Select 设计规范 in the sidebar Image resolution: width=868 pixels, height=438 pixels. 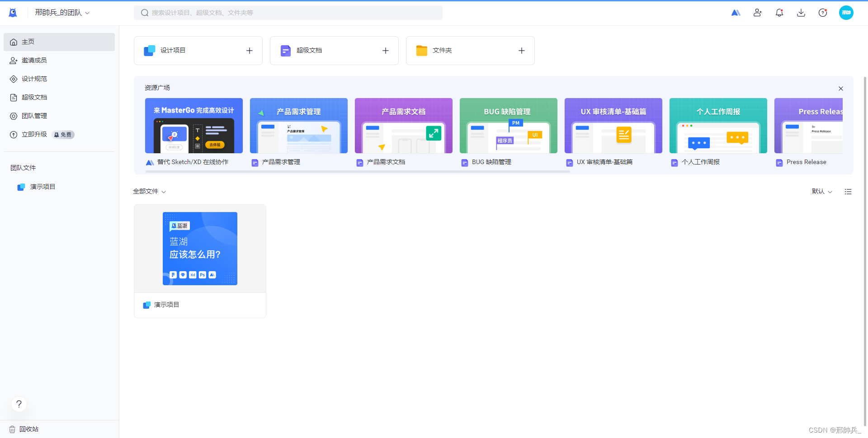34,78
